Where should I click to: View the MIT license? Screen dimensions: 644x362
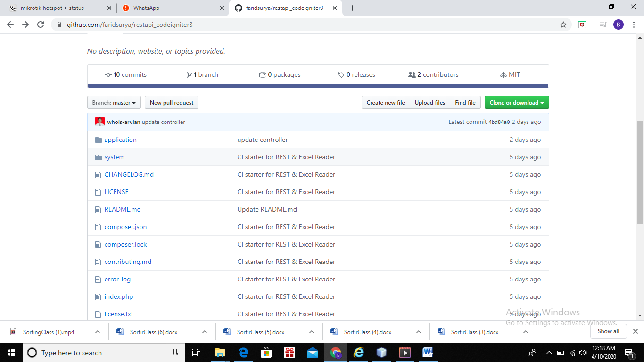click(510, 75)
